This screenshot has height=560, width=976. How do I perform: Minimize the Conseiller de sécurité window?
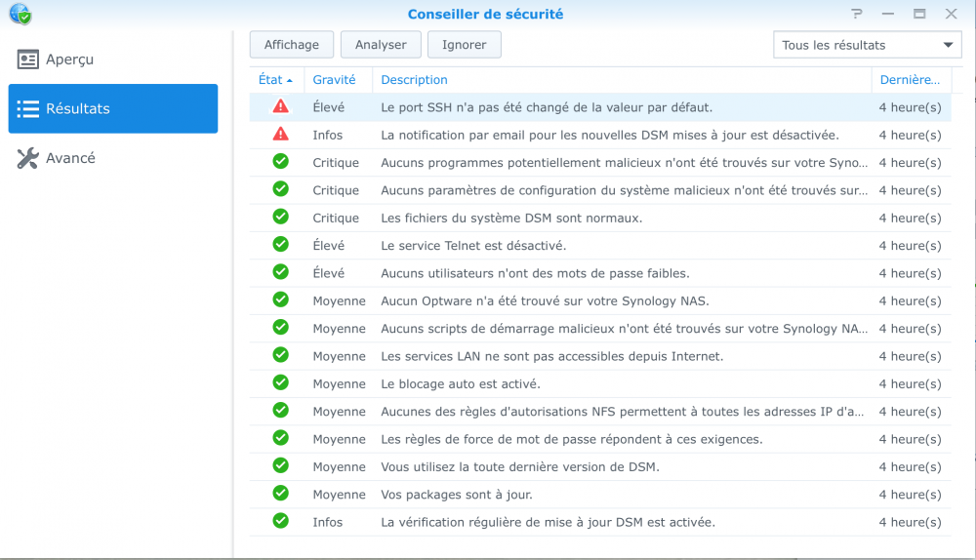tap(887, 14)
